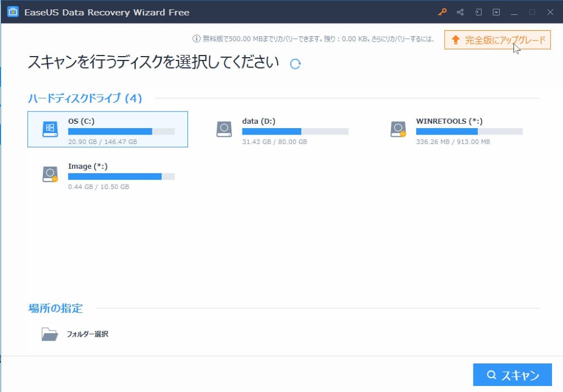The height and width of the screenshot is (392, 563).
Task: Click the share icon in title bar
Action: click(460, 12)
